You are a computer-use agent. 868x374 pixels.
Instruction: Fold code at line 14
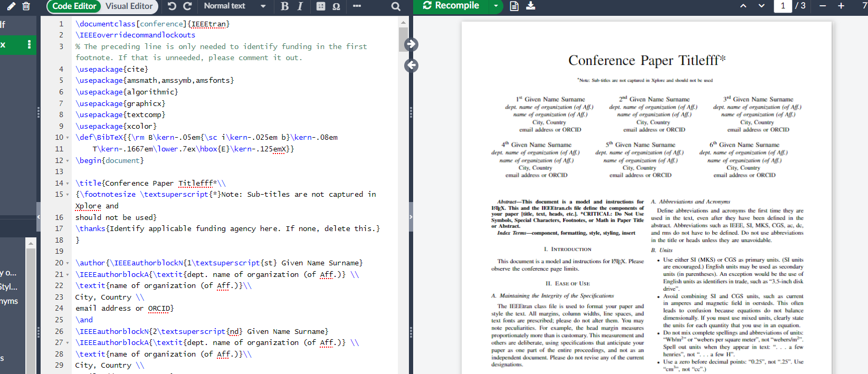click(68, 184)
